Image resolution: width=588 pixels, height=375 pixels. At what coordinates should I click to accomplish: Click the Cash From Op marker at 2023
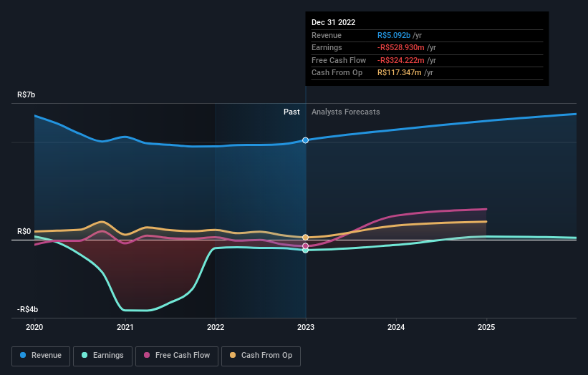(x=306, y=237)
